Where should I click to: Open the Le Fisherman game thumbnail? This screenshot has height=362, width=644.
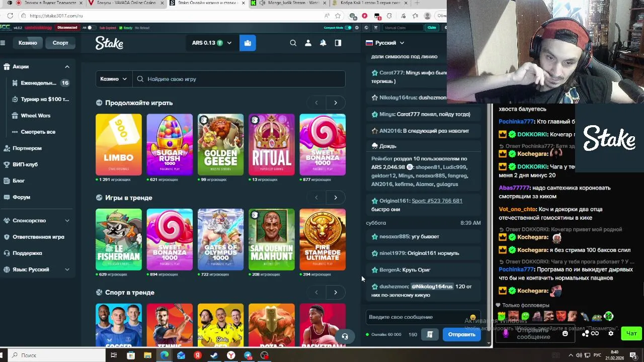pos(119,240)
